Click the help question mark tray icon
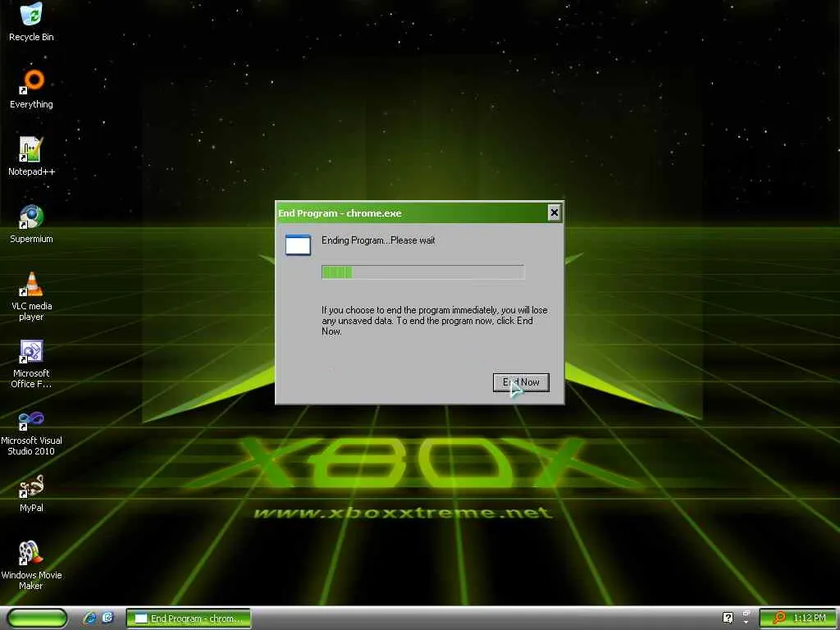The image size is (840, 630). (x=728, y=618)
